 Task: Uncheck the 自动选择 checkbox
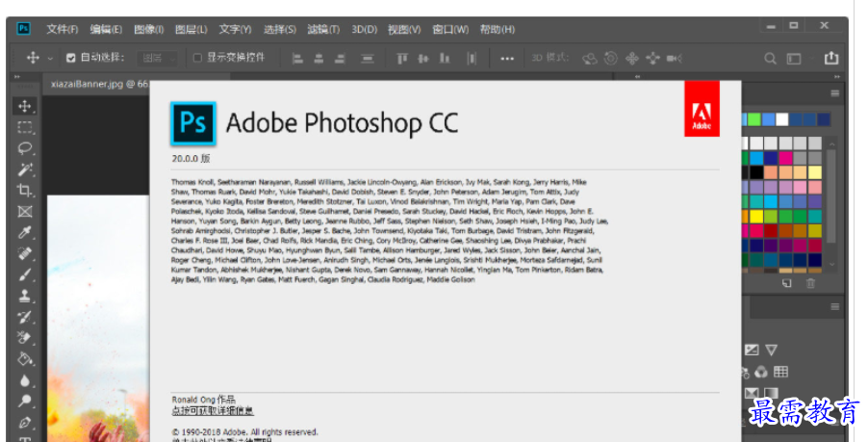point(71,58)
